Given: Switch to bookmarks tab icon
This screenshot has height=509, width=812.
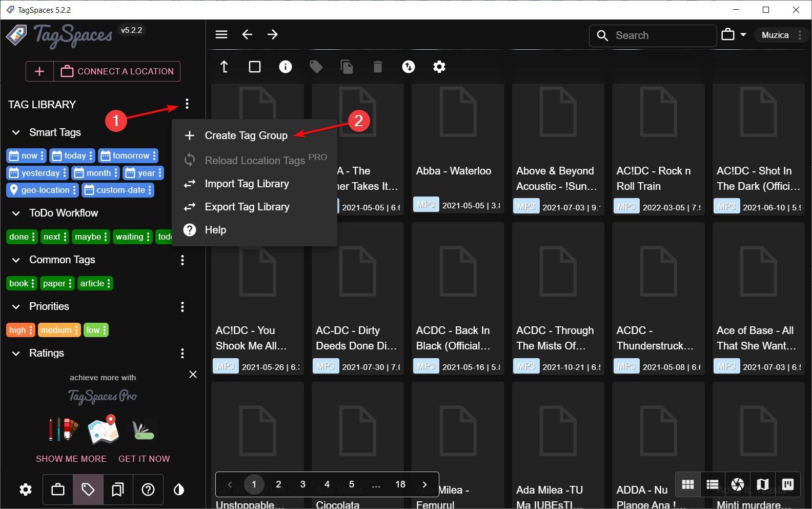Looking at the screenshot, I should (x=118, y=490).
